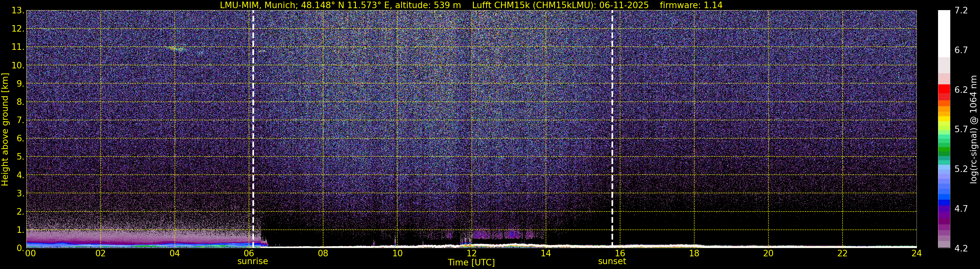Click the "5.2" colorbar tick value
980x269 pixels.
961,169
